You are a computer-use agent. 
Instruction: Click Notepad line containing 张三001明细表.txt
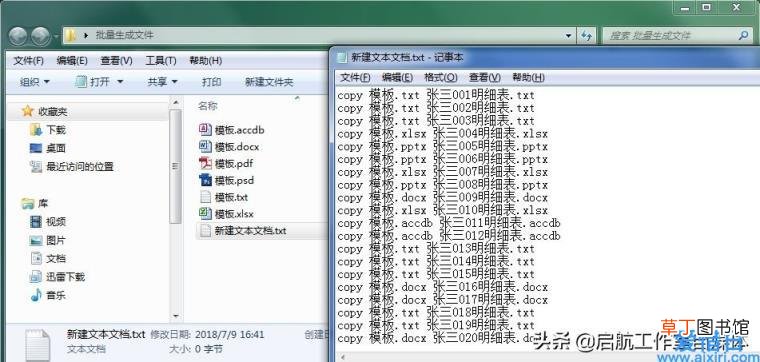(x=436, y=95)
